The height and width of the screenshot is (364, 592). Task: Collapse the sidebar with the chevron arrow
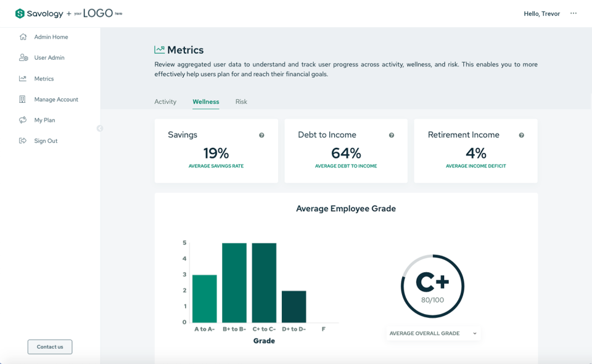coord(99,128)
